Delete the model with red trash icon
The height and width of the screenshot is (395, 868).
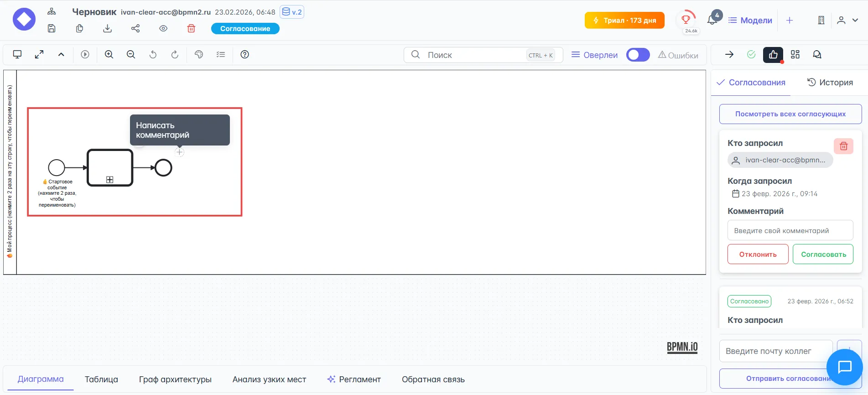coord(191,28)
